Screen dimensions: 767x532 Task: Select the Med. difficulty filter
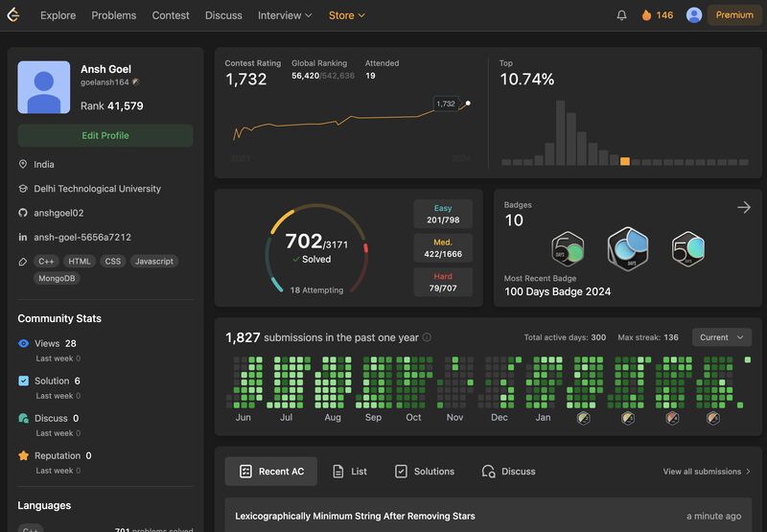click(x=443, y=248)
